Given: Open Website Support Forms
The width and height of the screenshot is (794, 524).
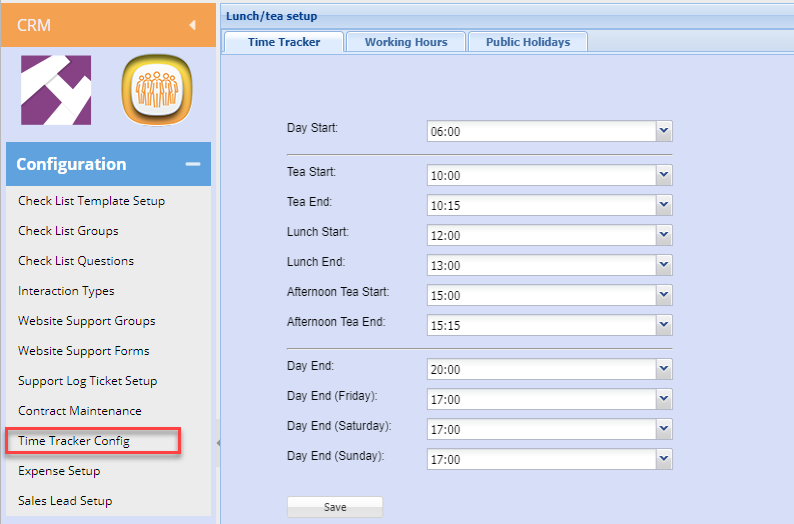Looking at the screenshot, I should 84,350.
